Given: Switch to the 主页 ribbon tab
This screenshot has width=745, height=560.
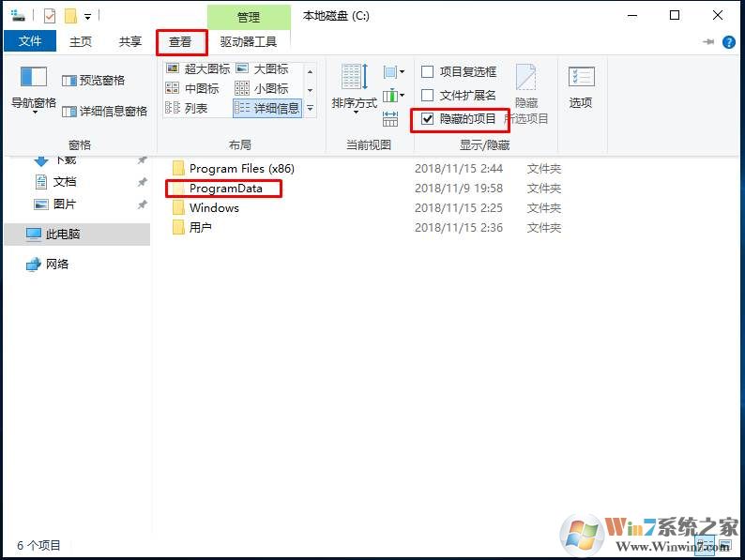Looking at the screenshot, I should [x=81, y=42].
